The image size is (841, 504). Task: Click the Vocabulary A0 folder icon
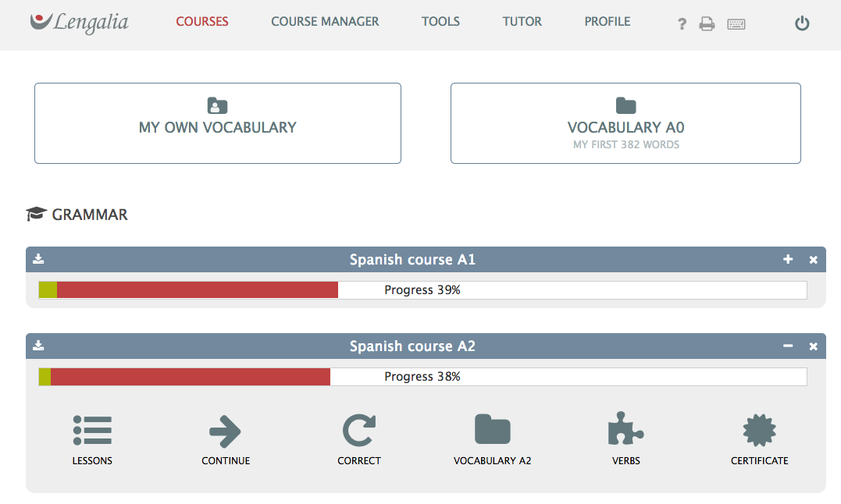626,105
